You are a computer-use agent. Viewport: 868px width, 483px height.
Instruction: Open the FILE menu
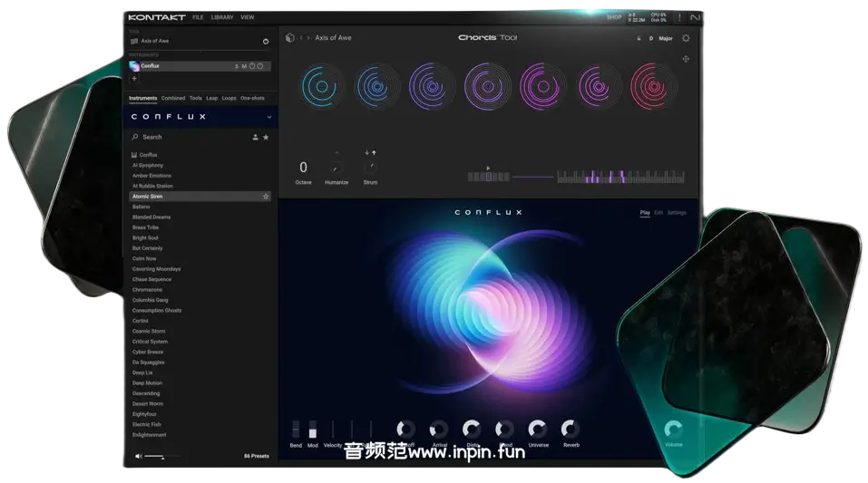click(x=198, y=18)
